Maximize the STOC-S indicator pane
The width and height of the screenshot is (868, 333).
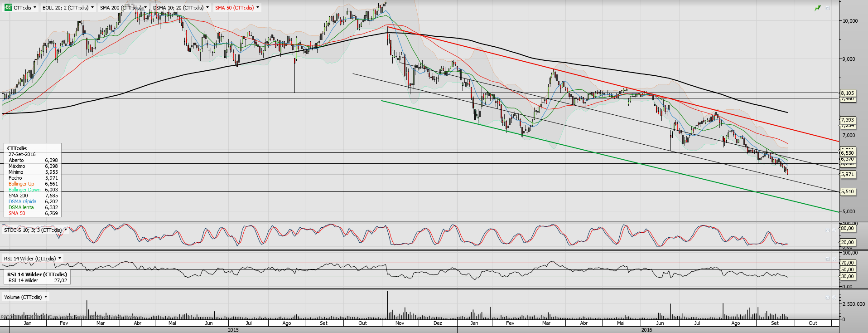tap(828, 230)
